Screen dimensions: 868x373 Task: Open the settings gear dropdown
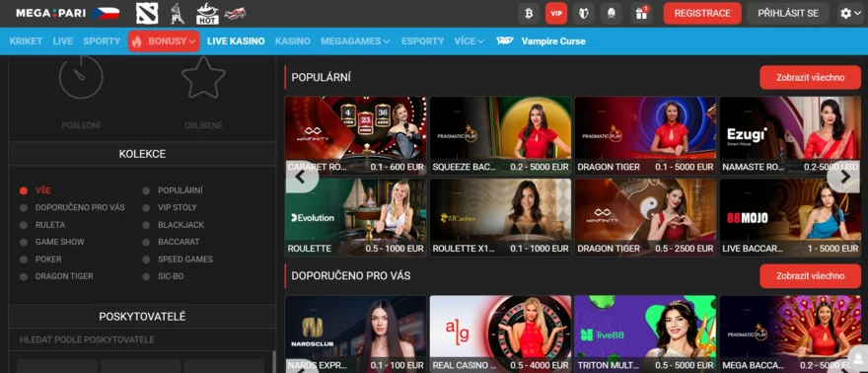850,13
